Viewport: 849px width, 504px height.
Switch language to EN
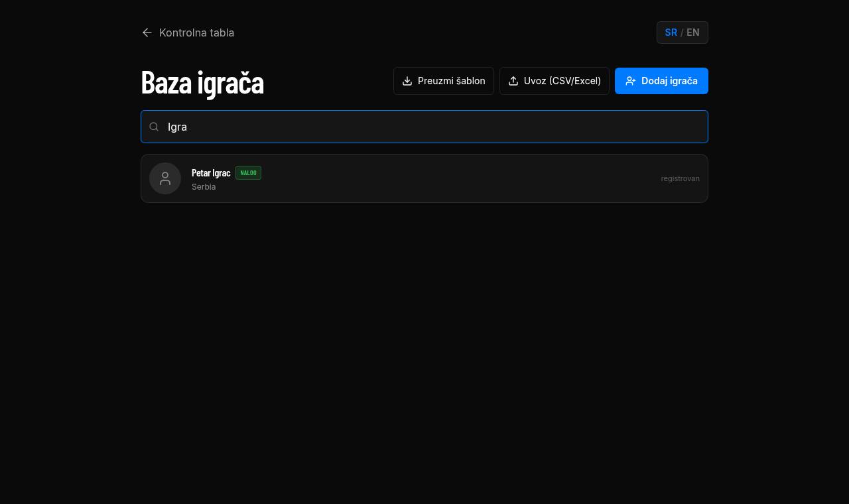692,32
